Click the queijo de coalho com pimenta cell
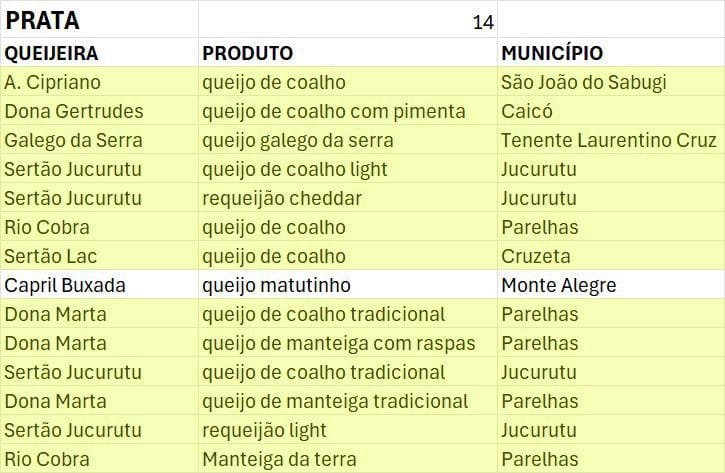Image resolution: width=725 pixels, height=473 pixels. 347,111
